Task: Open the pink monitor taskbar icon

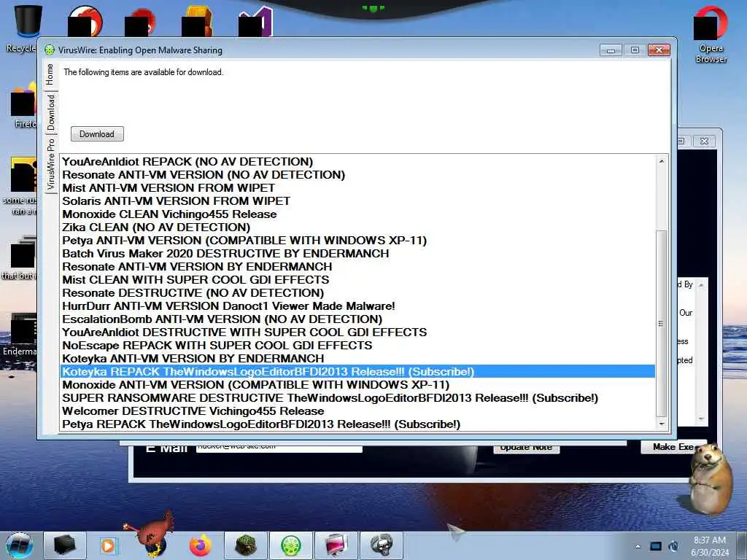Action: pyautogui.click(x=336, y=545)
